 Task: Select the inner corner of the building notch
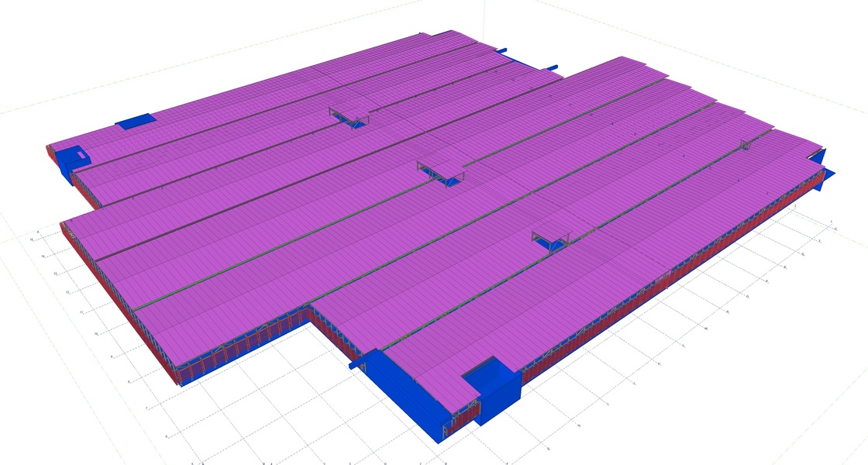point(310,308)
